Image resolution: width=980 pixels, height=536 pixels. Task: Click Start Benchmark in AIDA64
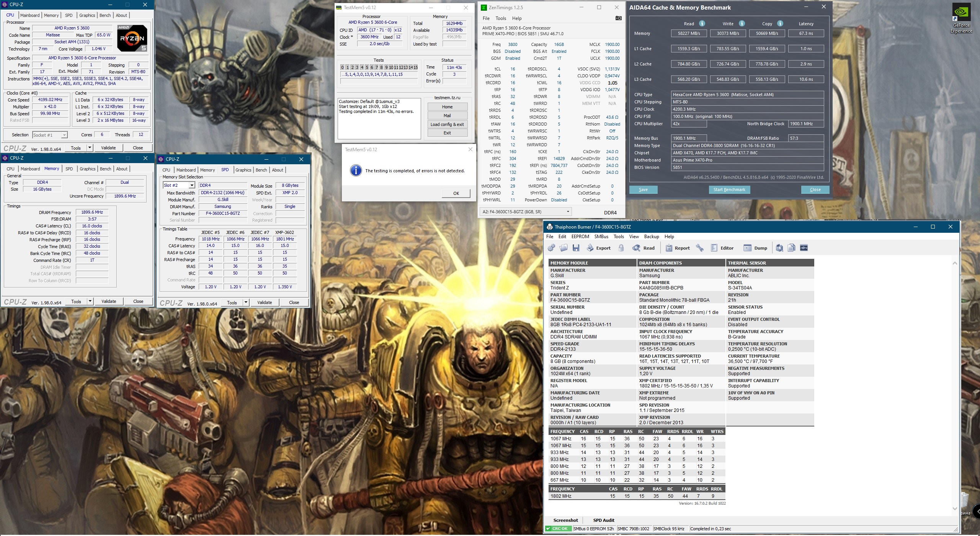click(729, 190)
